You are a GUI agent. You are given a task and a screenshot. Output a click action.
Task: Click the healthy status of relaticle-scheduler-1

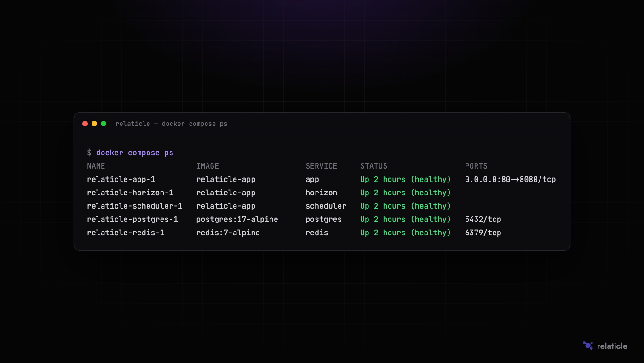click(406, 206)
